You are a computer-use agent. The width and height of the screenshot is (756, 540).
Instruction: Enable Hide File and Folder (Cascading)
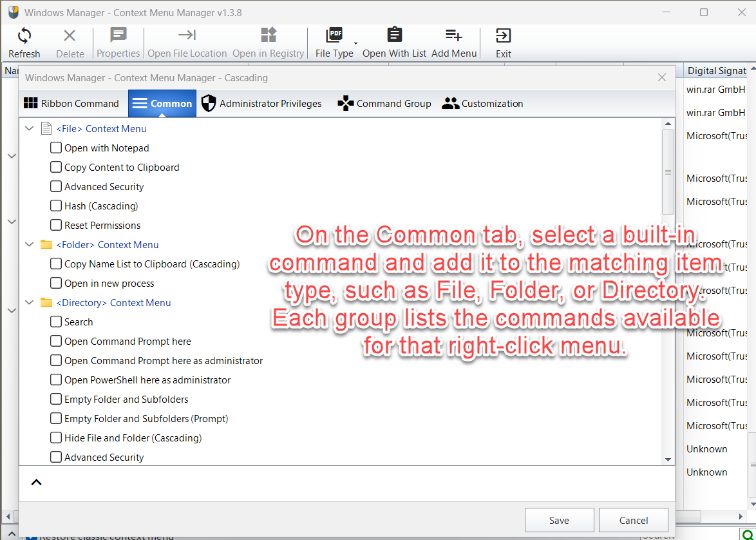[x=56, y=437]
